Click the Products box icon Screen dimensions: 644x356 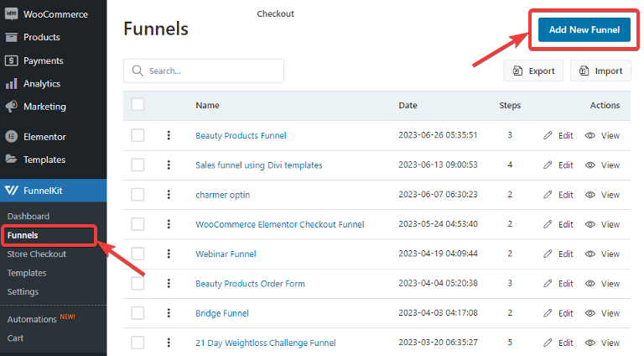[x=11, y=38]
